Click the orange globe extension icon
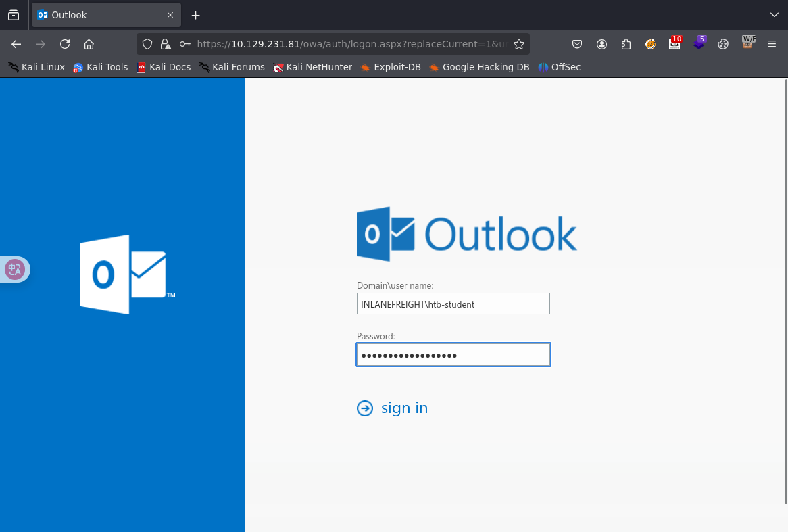 [650, 44]
